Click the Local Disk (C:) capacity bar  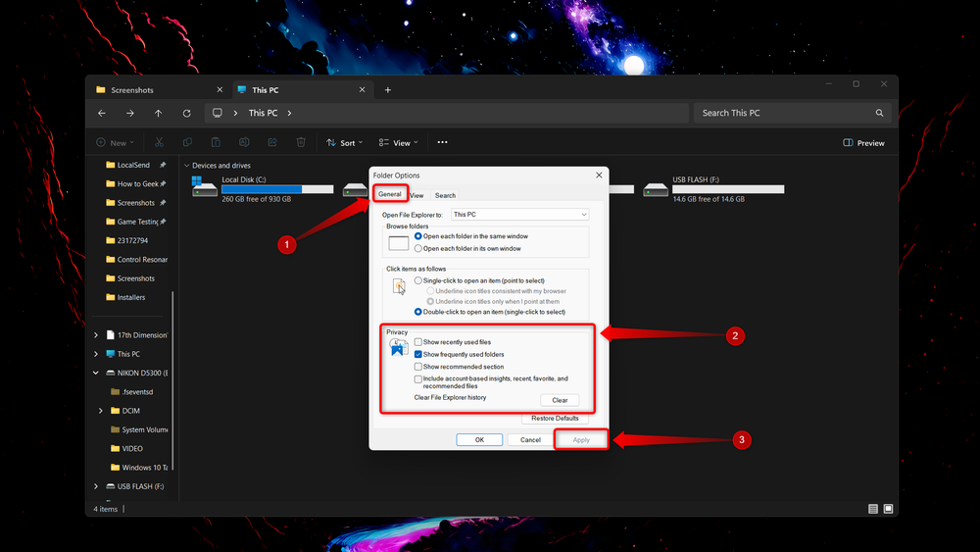coord(277,189)
